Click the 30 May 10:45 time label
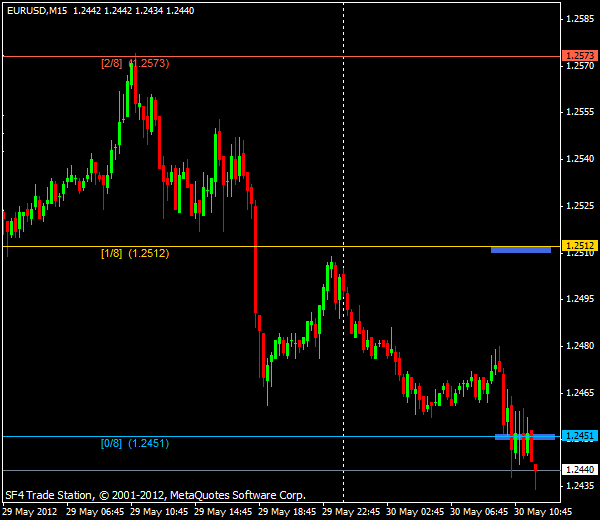The height and width of the screenshot is (520, 600). 543,512
